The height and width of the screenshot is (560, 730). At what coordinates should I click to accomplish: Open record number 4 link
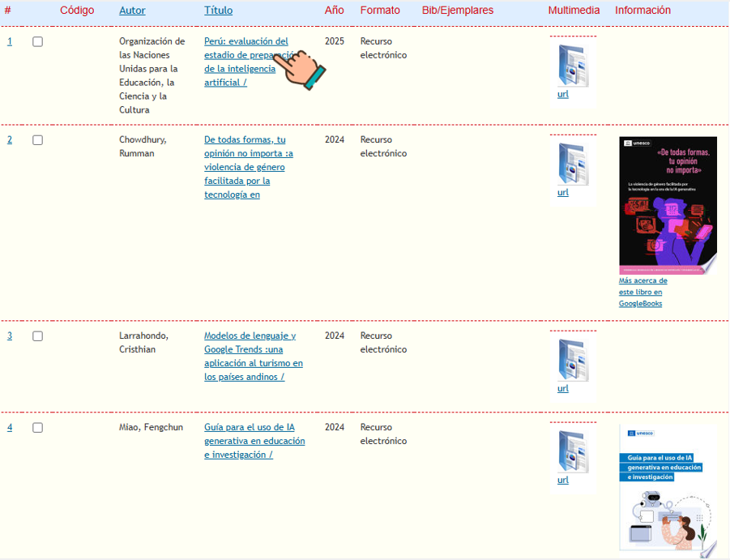[x=10, y=427]
